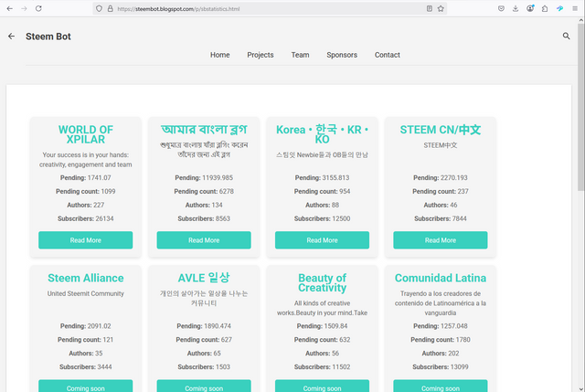Click Read More under the Bangla blog card
585x392 pixels.
point(204,240)
